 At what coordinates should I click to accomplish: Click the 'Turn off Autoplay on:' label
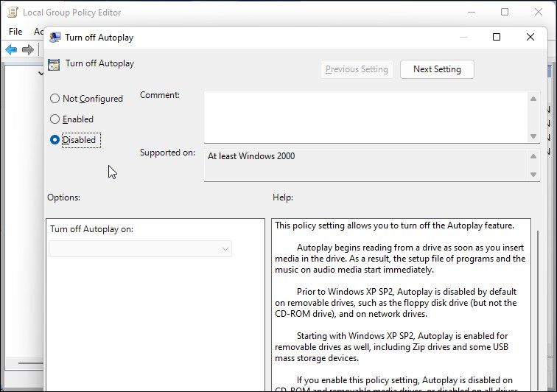point(91,229)
